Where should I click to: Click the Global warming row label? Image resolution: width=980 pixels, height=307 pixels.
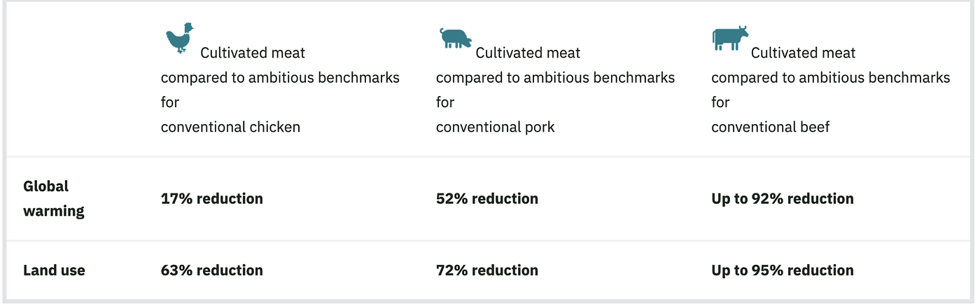[x=54, y=198]
